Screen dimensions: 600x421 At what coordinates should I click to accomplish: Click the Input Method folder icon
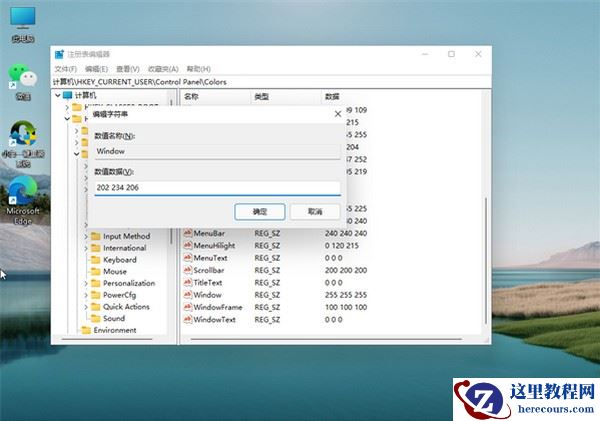pyautogui.click(x=96, y=236)
